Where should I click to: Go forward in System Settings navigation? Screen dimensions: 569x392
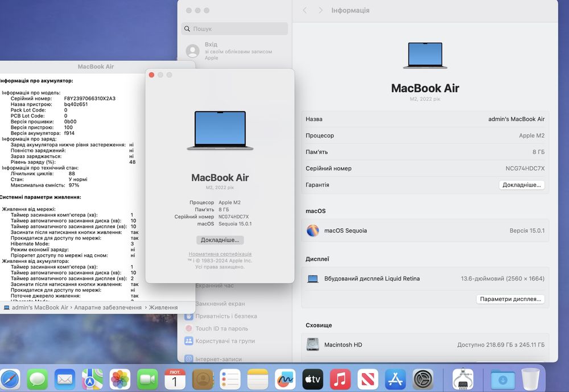(320, 11)
